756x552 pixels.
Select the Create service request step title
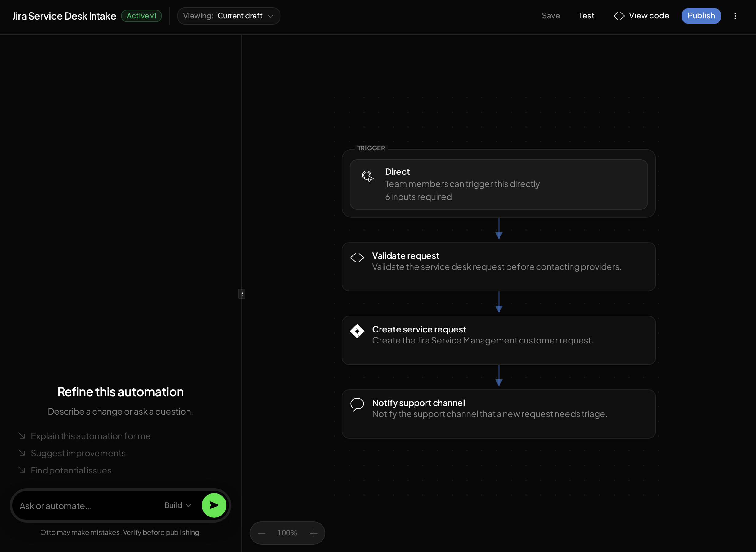tap(419, 329)
